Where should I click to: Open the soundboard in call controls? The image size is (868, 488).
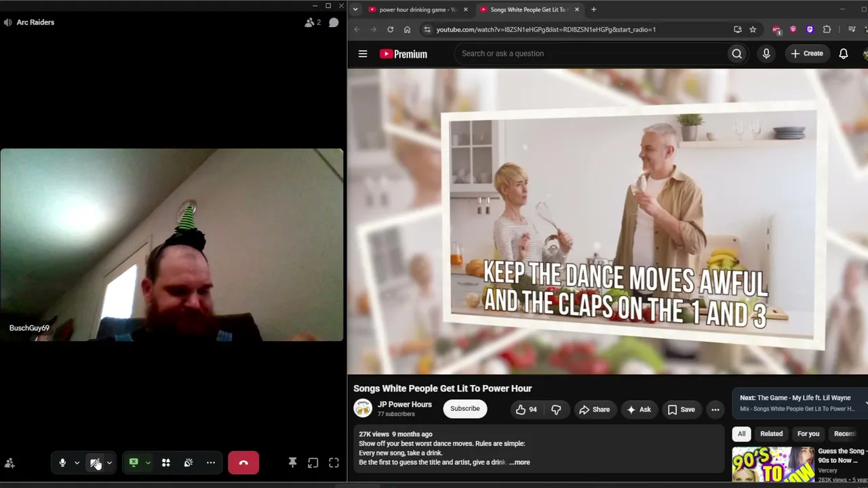point(189,463)
